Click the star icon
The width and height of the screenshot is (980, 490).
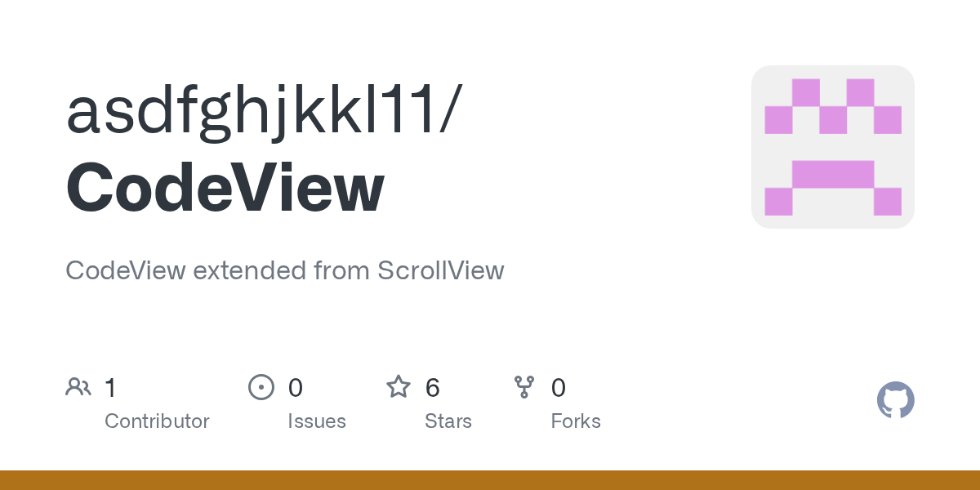(399, 386)
